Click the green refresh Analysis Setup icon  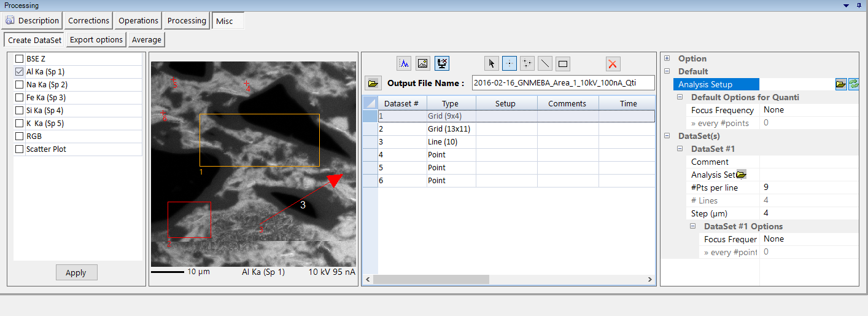[x=853, y=84]
